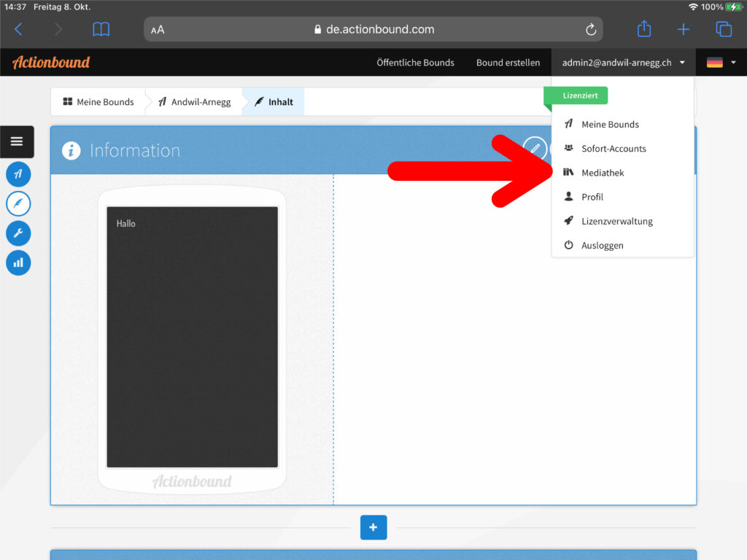
Task: Tap the de.actionbound.com address field
Action: tap(373, 30)
